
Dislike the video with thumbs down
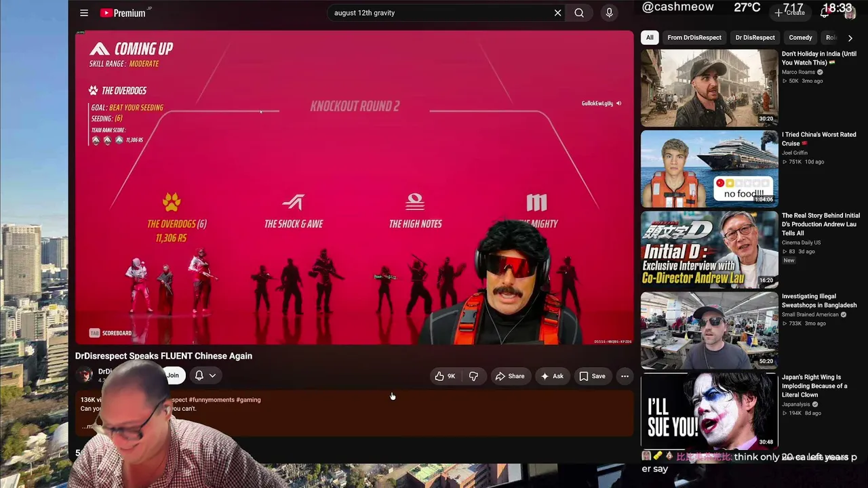pos(473,376)
